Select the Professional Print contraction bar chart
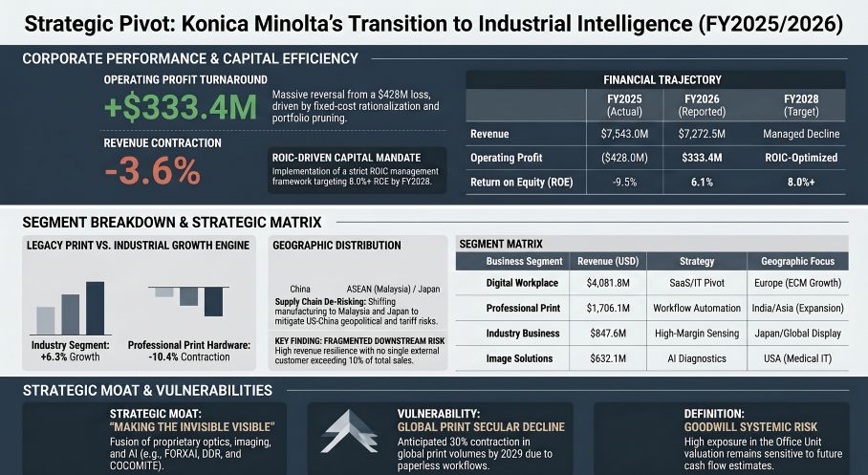 (x=188, y=301)
